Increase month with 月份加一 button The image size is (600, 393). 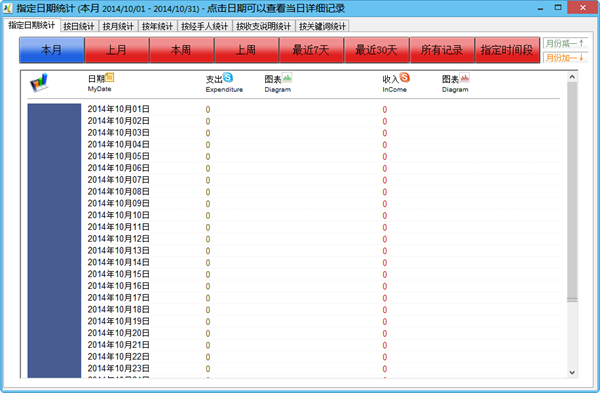pyautogui.click(x=565, y=57)
